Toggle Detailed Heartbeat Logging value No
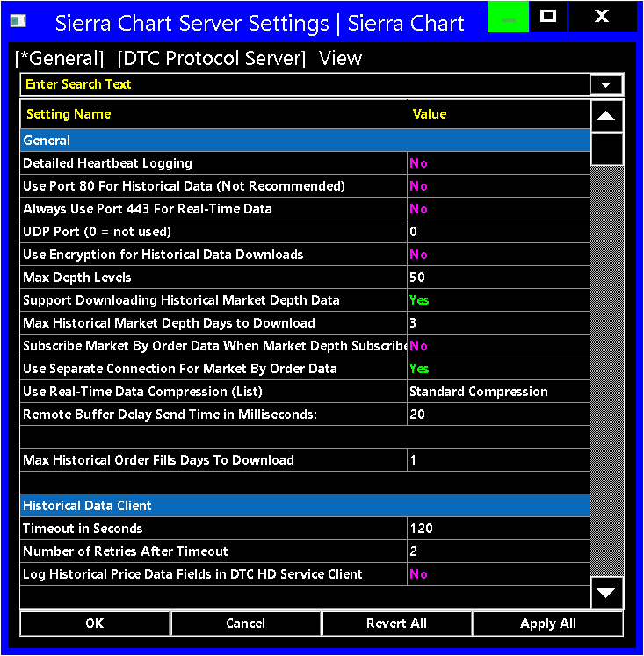Image resolution: width=644 pixels, height=656 pixels. tap(498, 163)
